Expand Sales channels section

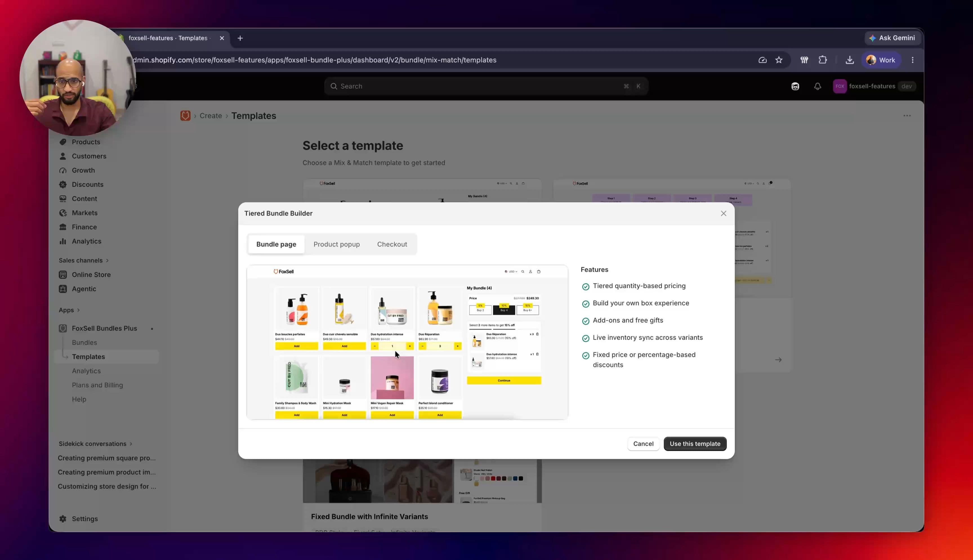click(x=84, y=260)
